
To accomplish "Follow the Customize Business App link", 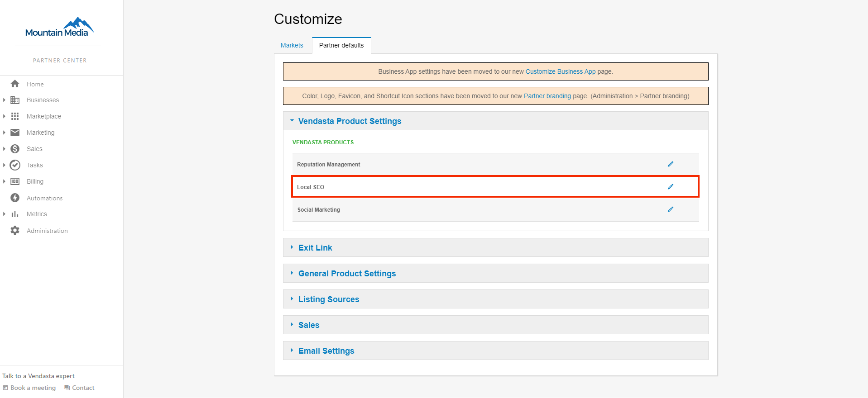I will (561, 71).
